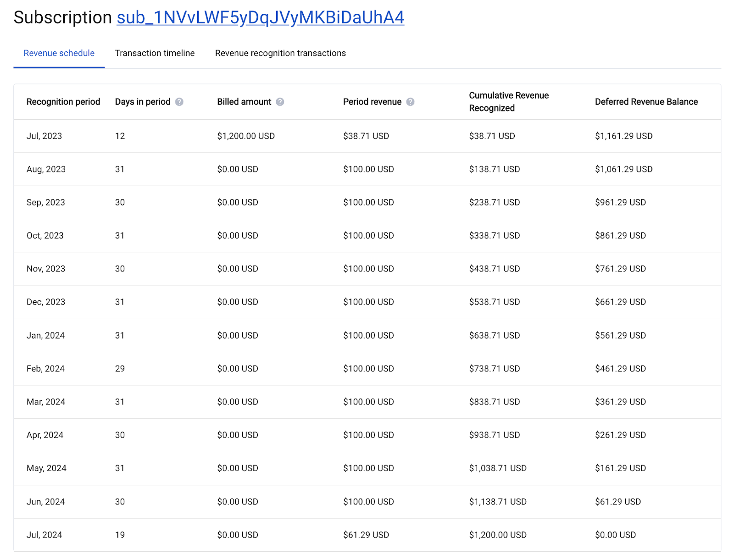Click the Cumulative Revenue Recognized column header

coord(509,102)
